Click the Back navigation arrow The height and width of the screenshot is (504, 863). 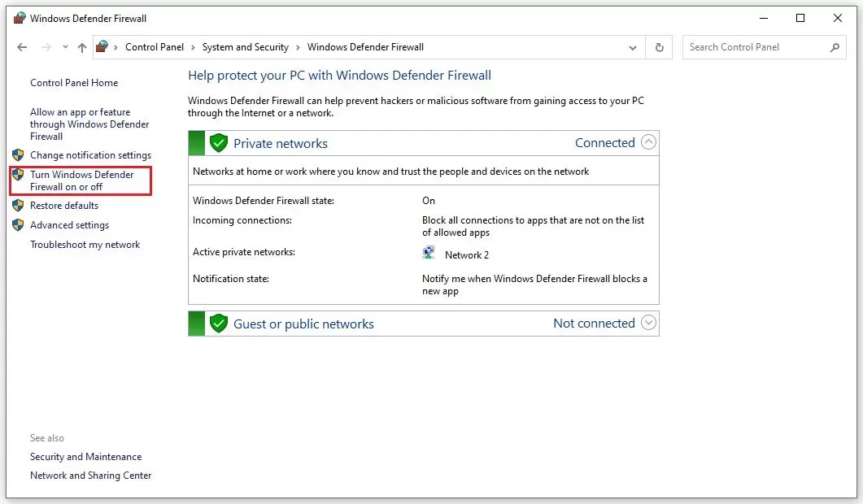pos(22,48)
